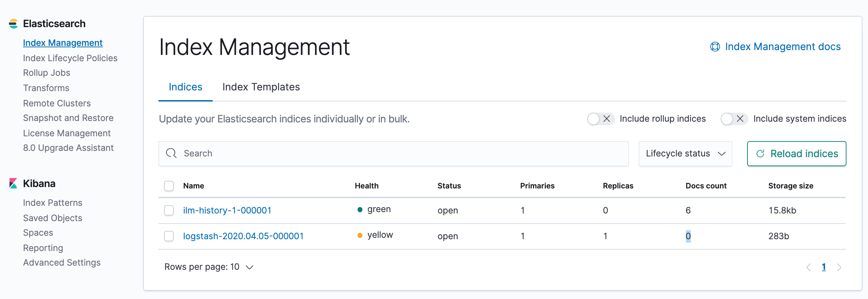The height and width of the screenshot is (299, 868).
Task: Switch to the Index Templates tab
Action: click(x=261, y=87)
